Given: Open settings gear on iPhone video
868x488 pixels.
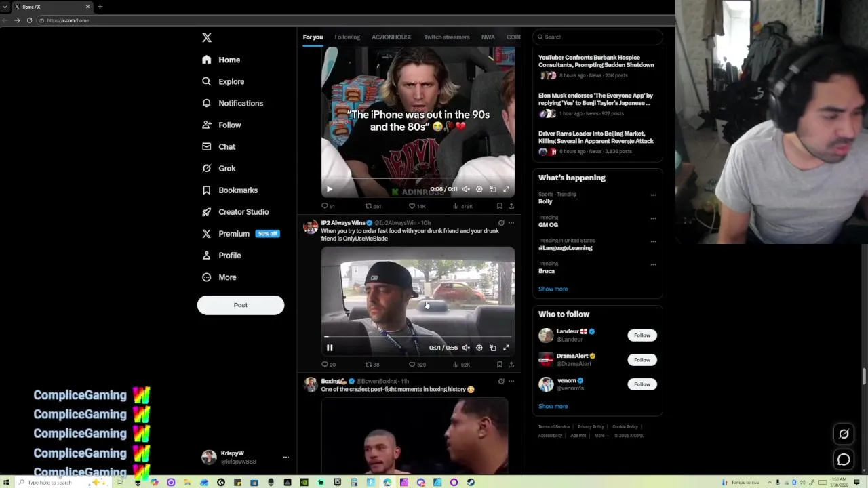Looking at the screenshot, I should [x=479, y=190].
